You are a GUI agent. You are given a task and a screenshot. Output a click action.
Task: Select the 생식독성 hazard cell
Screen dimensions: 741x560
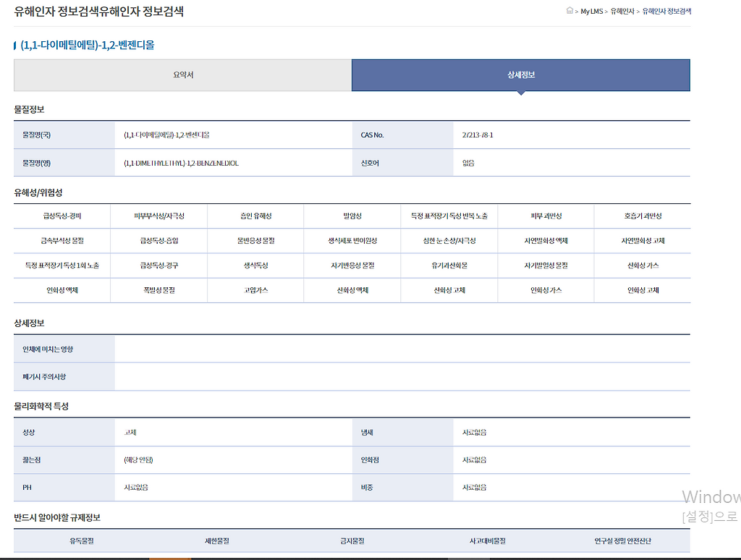(x=255, y=266)
